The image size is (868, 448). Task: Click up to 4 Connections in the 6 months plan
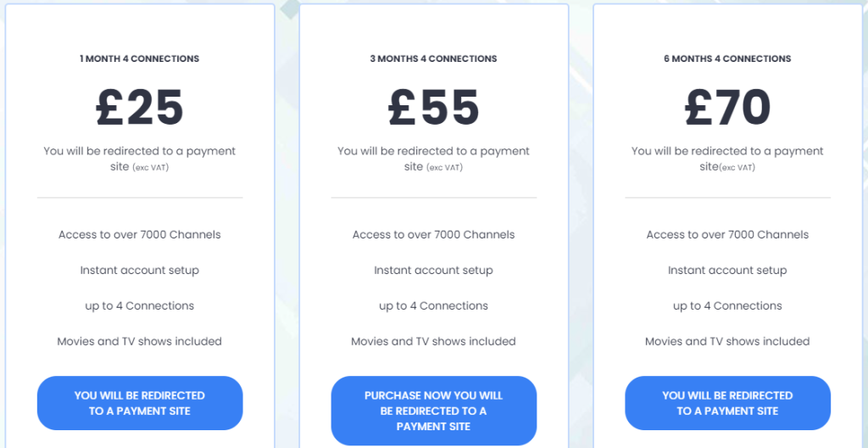pyautogui.click(x=727, y=305)
